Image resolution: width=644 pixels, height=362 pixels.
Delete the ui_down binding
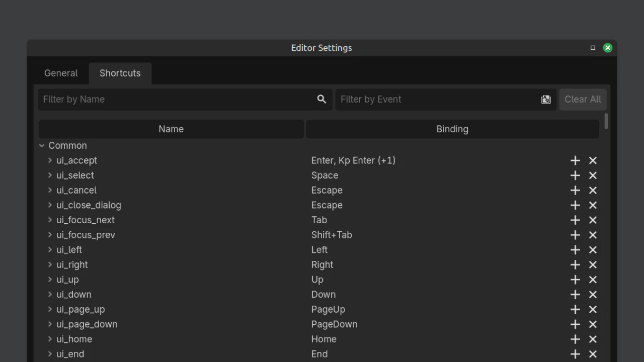[x=593, y=295]
